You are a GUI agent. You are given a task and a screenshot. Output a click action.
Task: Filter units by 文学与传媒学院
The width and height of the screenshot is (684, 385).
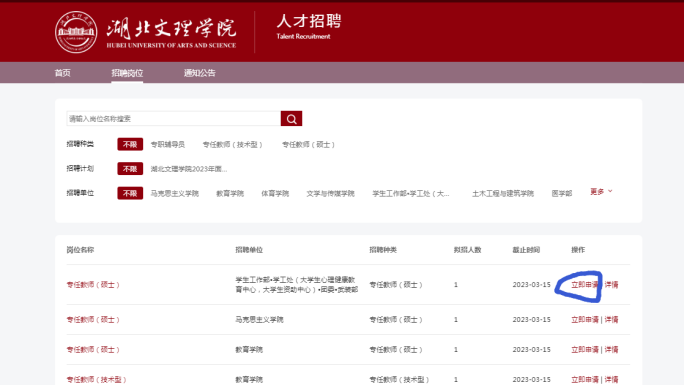(x=330, y=193)
